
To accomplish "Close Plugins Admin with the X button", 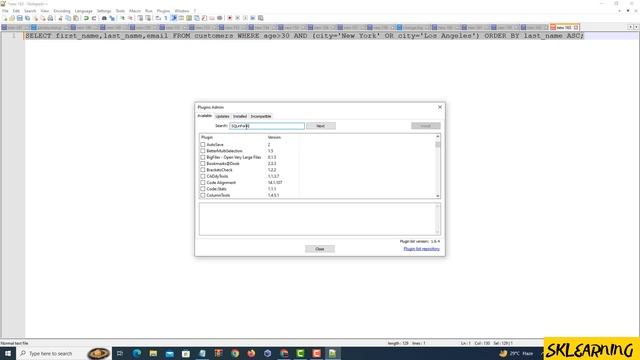I will click(x=440, y=107).
